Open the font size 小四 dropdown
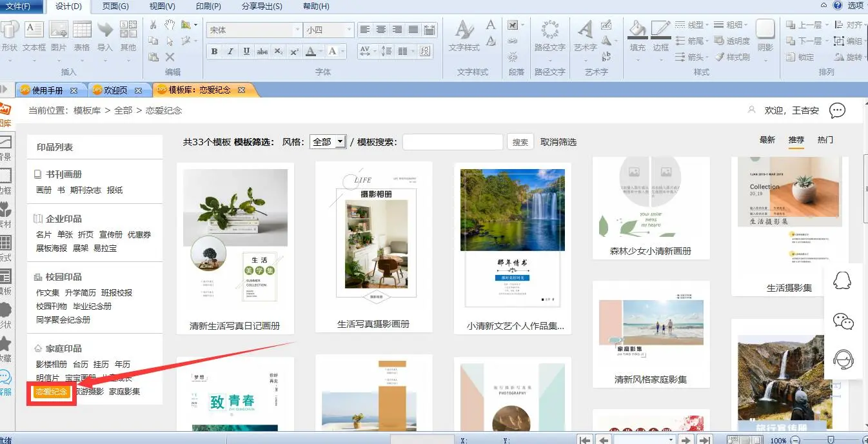868x444 pixels. pyautogui.click(x=349, y=30)
